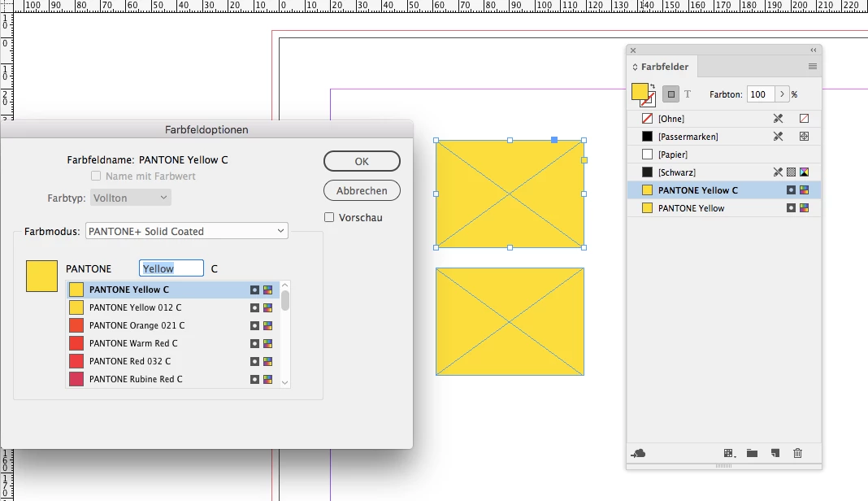868x501 pixels.
Task: Select the [Passermarken] swatch
Action: pyautogui.click(x=724, y=137)
